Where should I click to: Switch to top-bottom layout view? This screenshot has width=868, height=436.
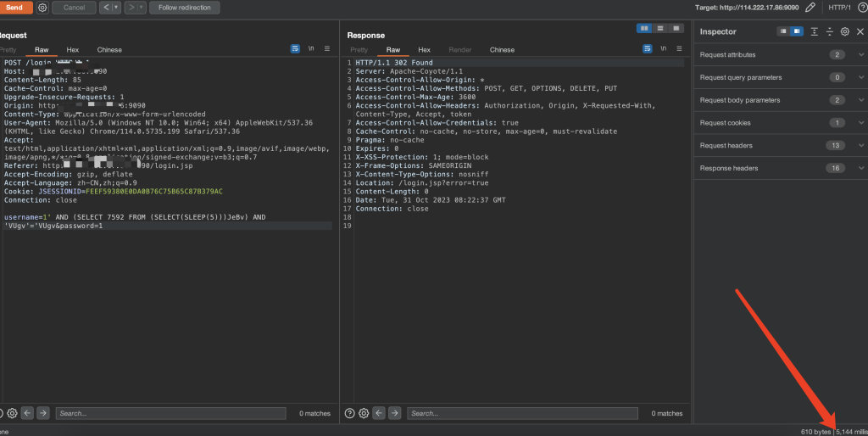click(x=659, y=28)
